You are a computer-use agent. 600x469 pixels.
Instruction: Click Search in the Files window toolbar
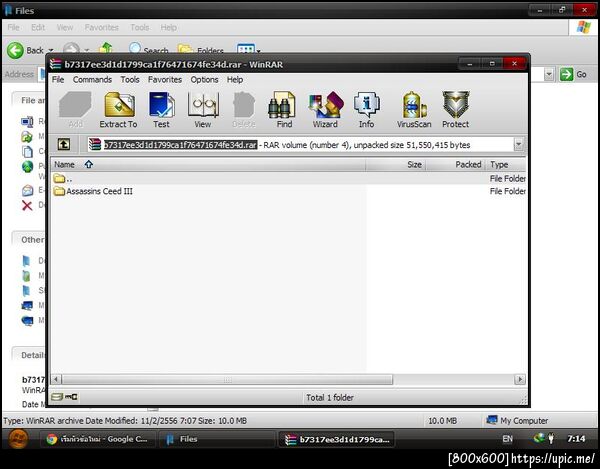[149, 49]
